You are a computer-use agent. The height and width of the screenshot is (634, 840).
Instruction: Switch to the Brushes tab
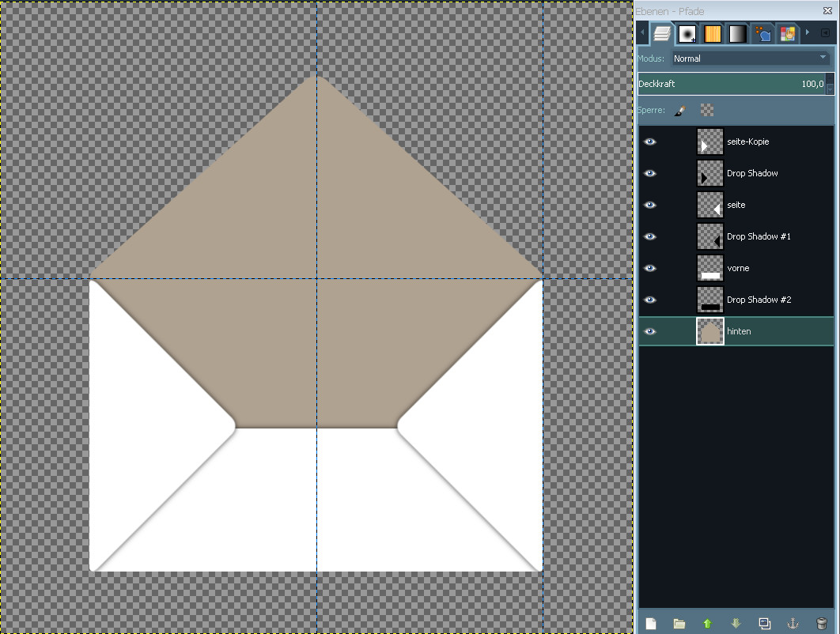point(687,33)
